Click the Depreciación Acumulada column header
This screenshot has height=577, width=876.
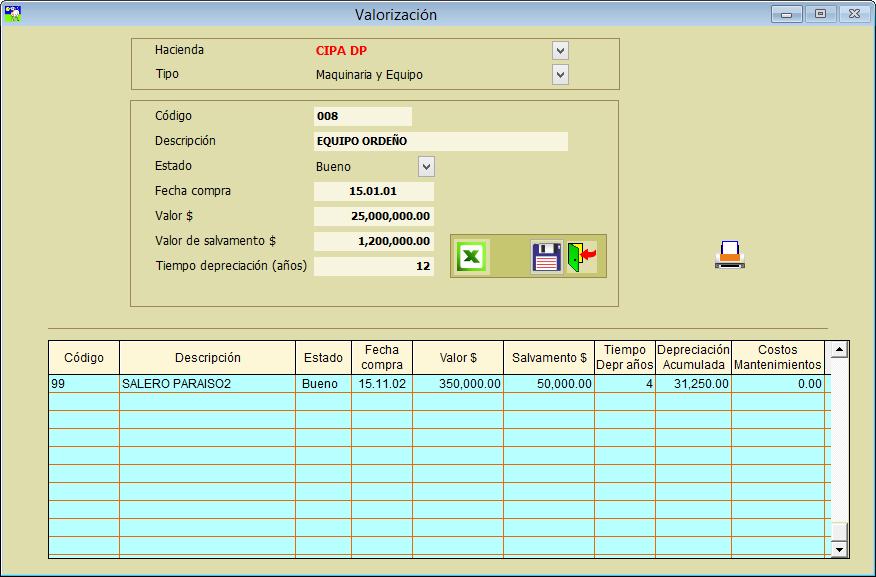tap(693, 357)
